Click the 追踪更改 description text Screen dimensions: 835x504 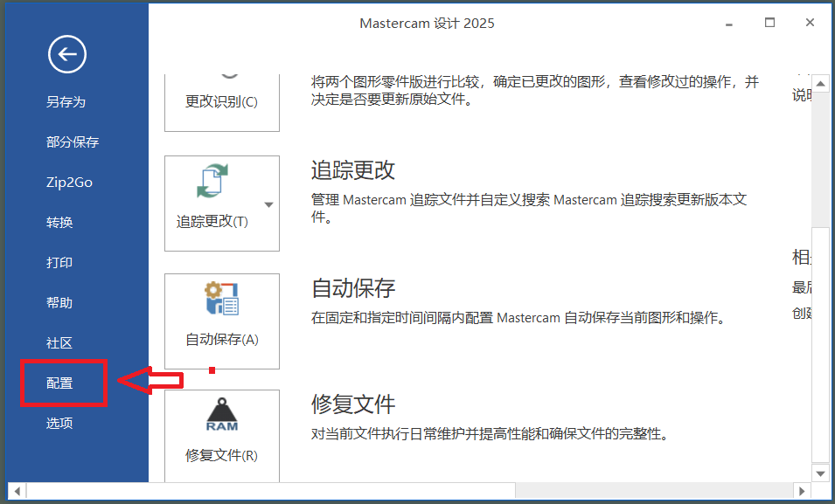[529, 208]
